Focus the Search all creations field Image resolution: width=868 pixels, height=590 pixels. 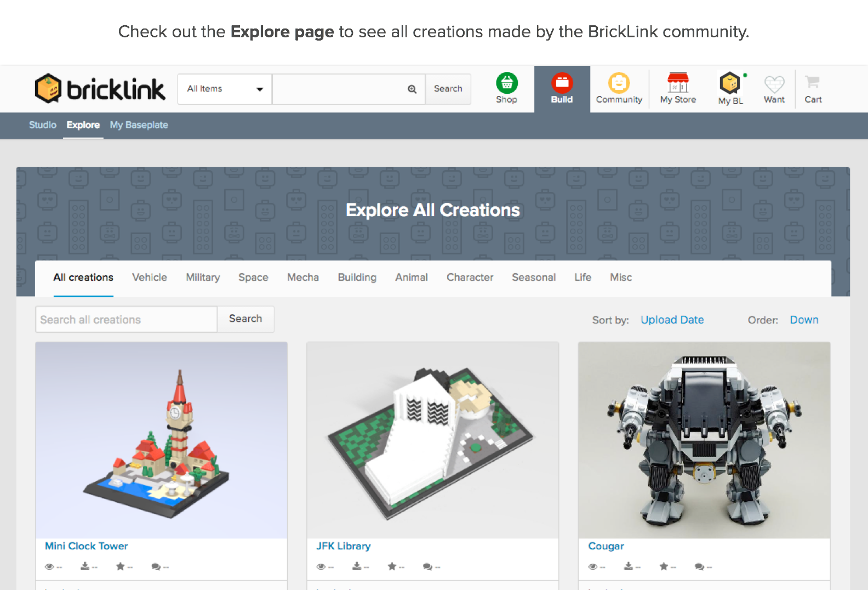click(126, 319)
